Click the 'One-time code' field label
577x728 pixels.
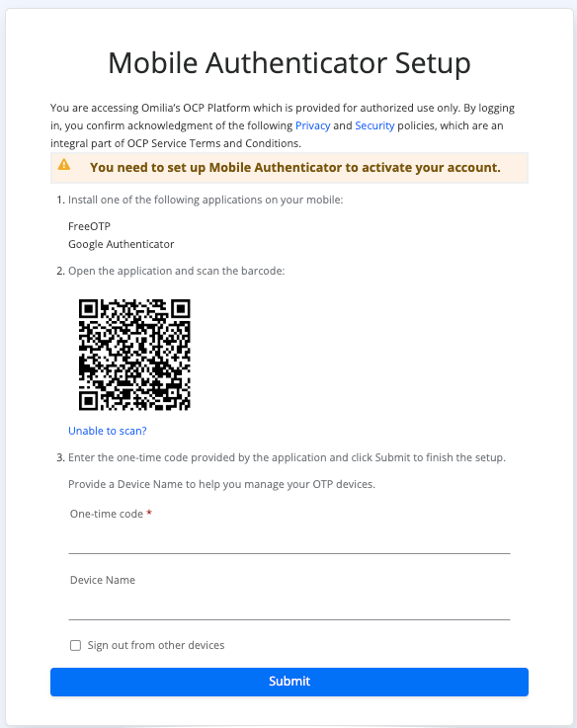[x=107, y=514]
